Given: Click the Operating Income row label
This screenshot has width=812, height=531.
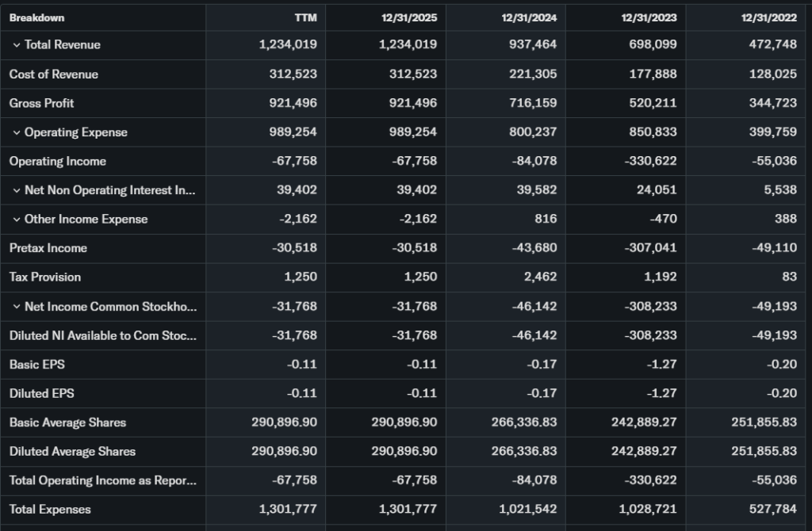Looking at the screenshot, I should (58, 161).
